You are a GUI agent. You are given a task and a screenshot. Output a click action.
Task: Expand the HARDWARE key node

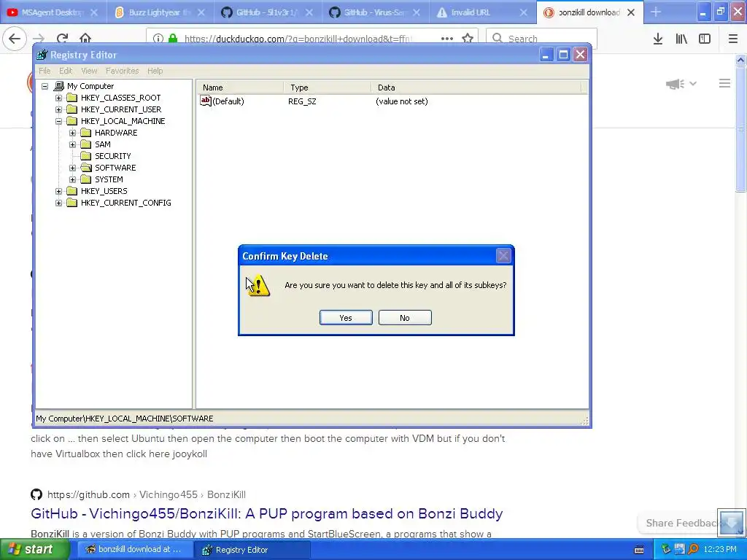tap(72, 133)
